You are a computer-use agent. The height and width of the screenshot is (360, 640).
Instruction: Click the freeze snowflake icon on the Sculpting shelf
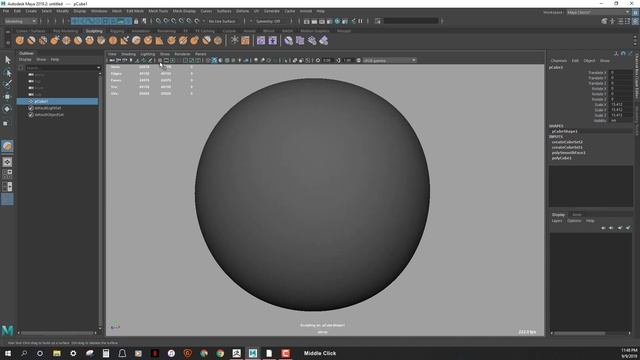(234, 40)
